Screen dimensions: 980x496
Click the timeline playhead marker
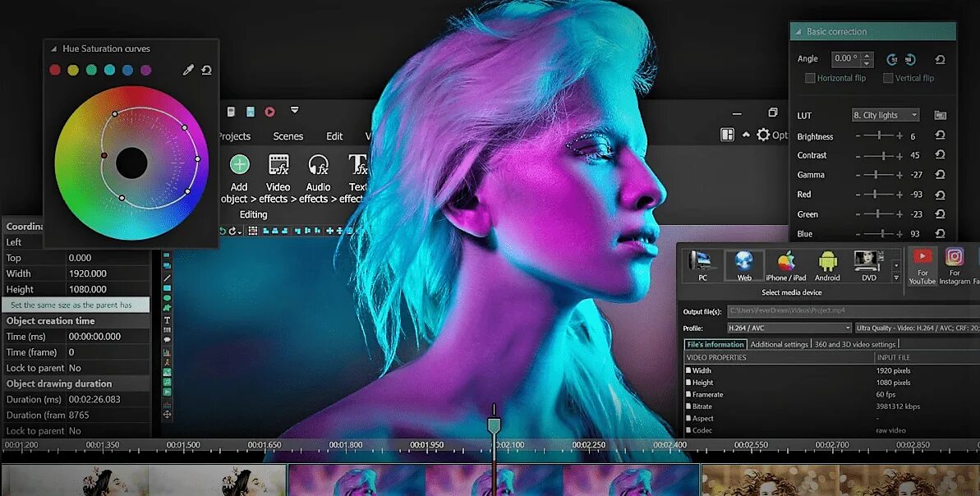tap(494, 425)
